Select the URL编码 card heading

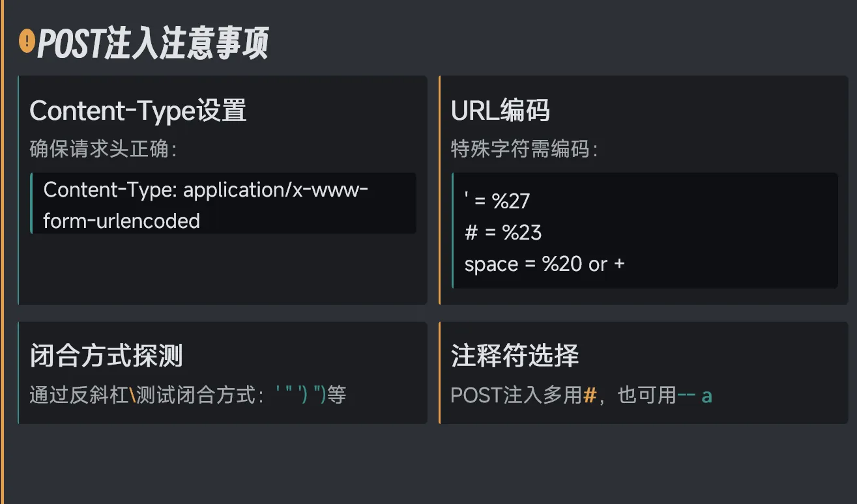[501, 111]
